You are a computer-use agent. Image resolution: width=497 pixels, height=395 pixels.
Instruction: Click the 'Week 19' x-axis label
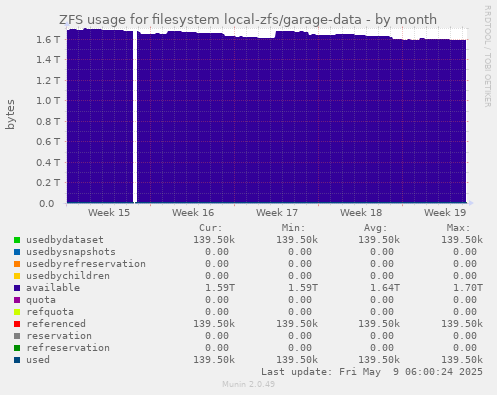pyautogui.click(x=445, y=213)
